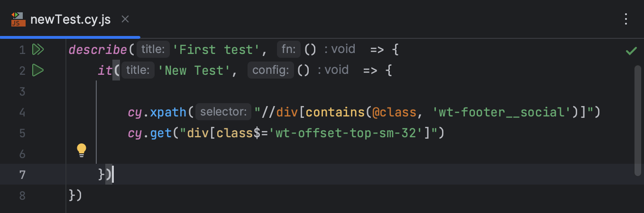Click the run all tests double-arrow icon

click(x=38, y=49)
